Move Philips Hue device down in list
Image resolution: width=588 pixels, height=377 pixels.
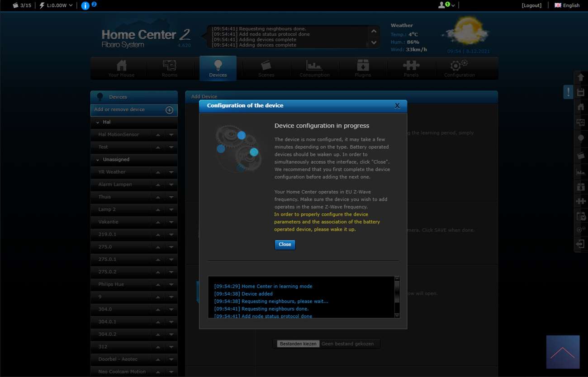point(171,285)
